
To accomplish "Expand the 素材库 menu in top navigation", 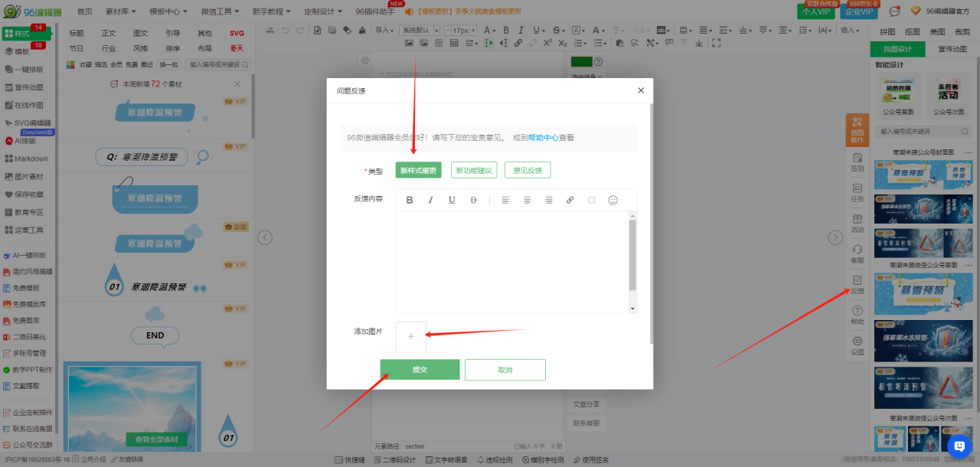I will point(121,11).
